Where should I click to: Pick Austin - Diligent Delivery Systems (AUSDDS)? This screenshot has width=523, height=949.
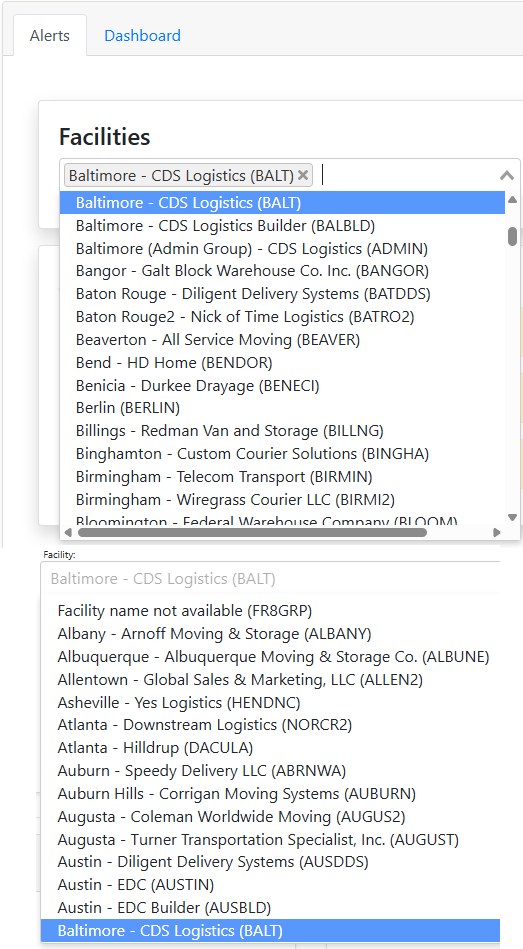tap(270, 861)
